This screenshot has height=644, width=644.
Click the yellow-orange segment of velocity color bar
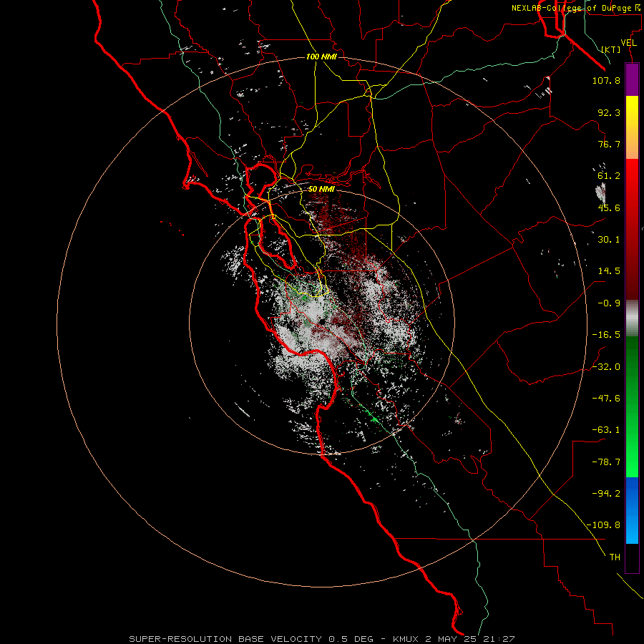[x=632, y=127]
